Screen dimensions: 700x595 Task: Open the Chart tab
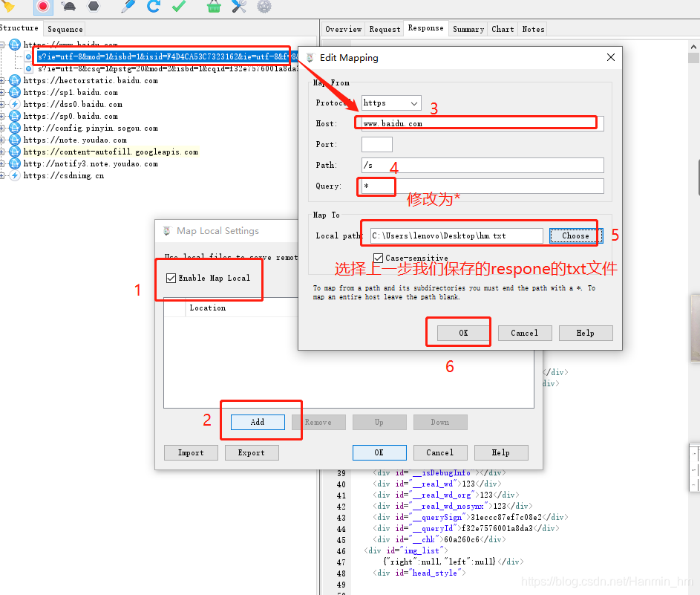point(503,29)
